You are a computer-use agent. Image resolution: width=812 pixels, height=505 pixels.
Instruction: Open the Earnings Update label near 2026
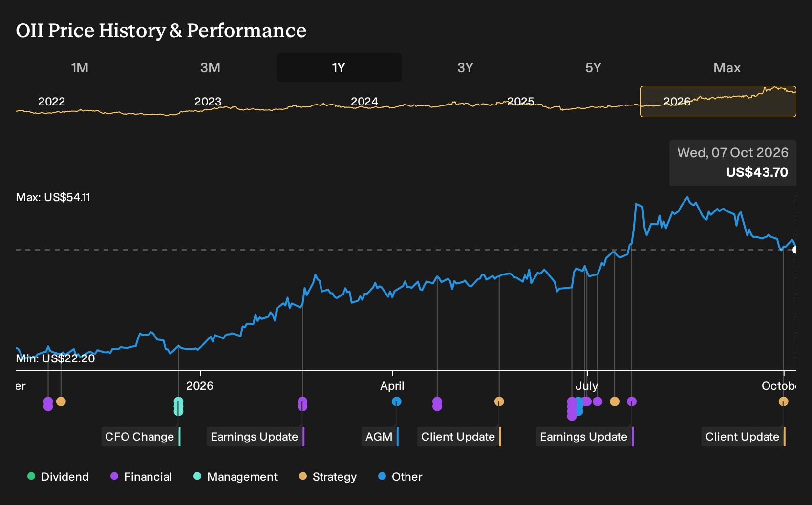click(x=256, y=437)
